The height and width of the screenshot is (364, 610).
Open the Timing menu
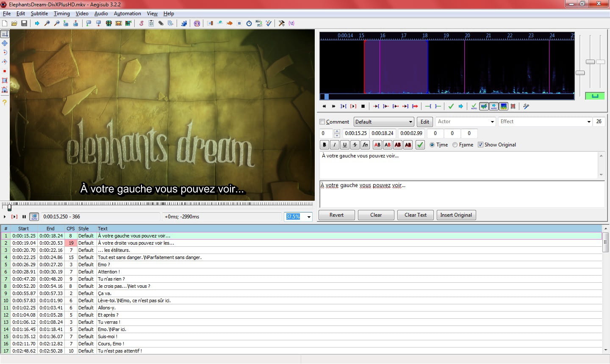coord(61,14)
